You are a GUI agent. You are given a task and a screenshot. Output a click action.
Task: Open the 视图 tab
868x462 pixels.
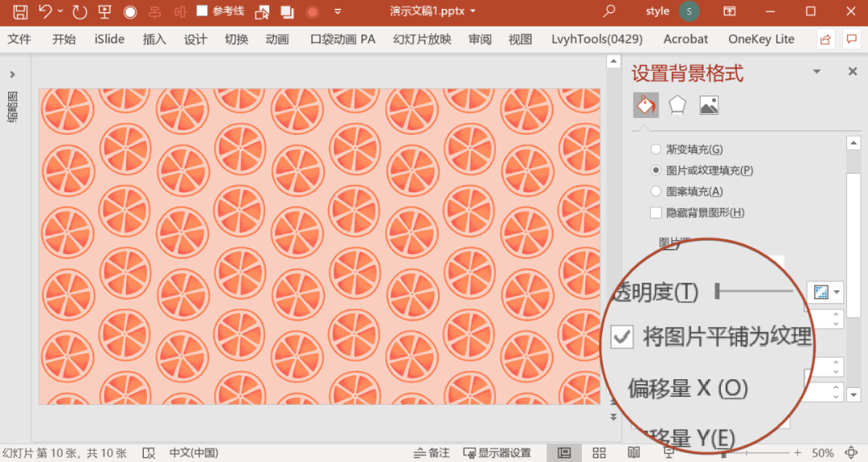pyautogui.click(x=520, y=39)
